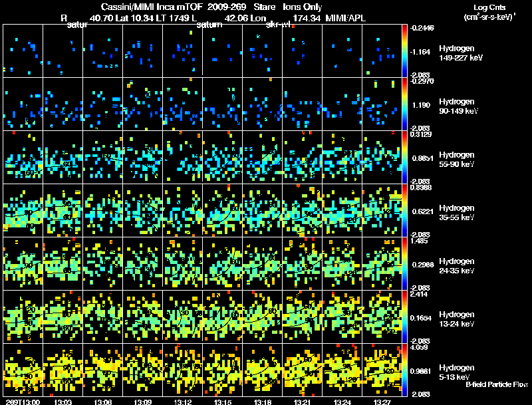Click the '13:15' time axis label
The width and height of the screenshot is (532, 405).
(223, 402)
